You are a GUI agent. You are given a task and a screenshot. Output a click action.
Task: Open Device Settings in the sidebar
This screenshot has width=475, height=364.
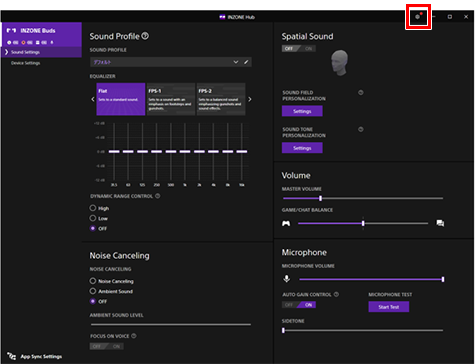point(25,63)
